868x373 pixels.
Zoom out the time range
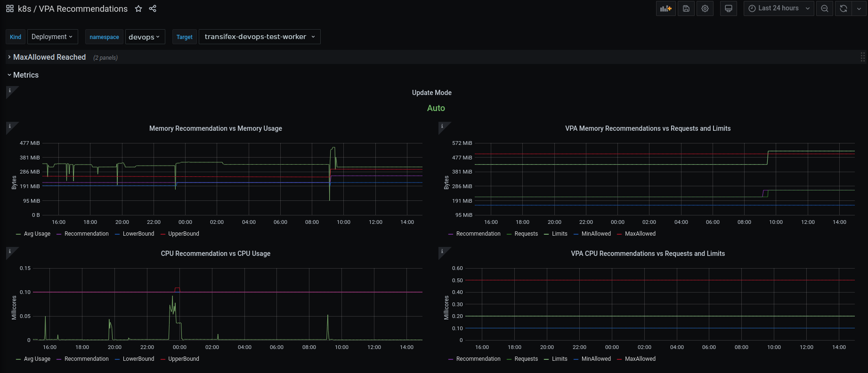click(x=825, y=8)
